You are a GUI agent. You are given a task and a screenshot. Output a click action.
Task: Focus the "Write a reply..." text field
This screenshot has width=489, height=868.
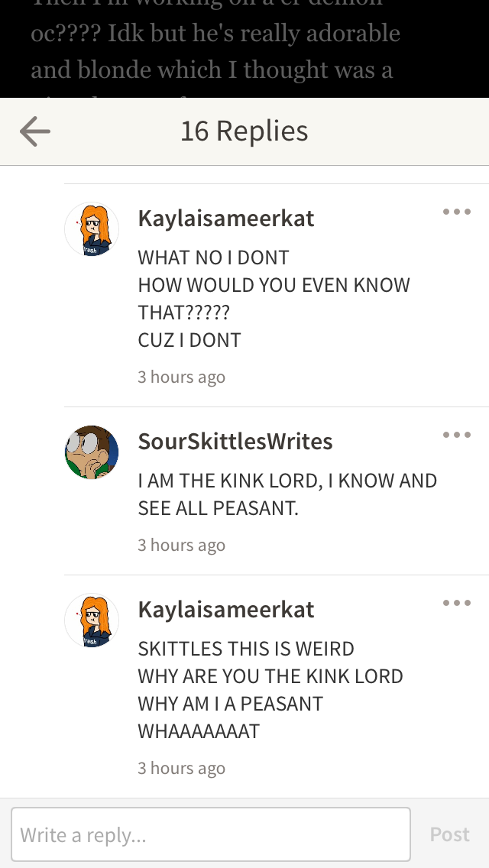211,834
